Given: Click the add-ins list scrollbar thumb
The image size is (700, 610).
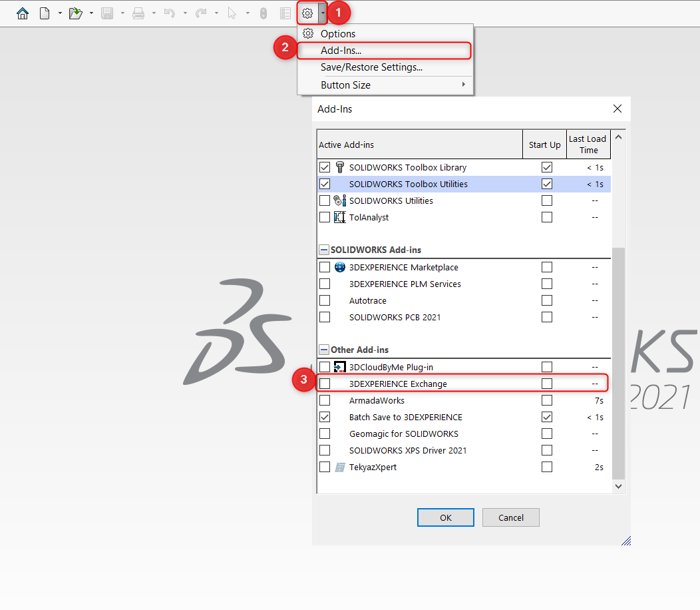Looking at the screenshot, I should coord(618,363).
